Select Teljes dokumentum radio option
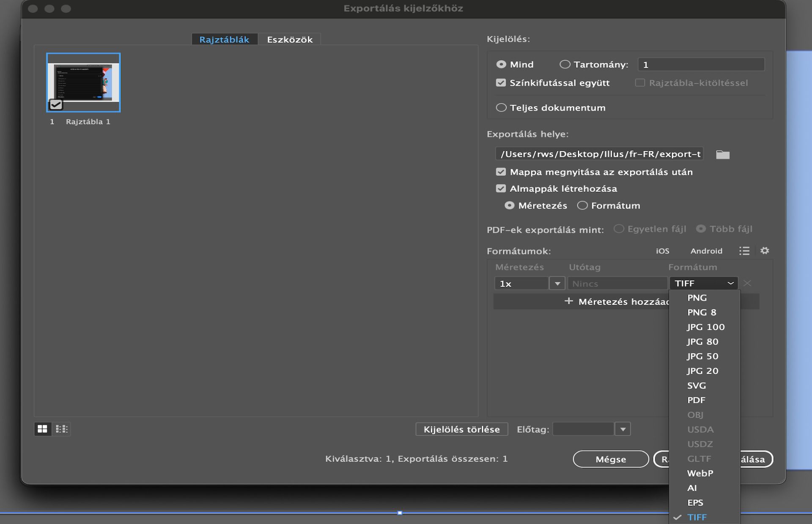812x524 pixels. pos(501,108)
